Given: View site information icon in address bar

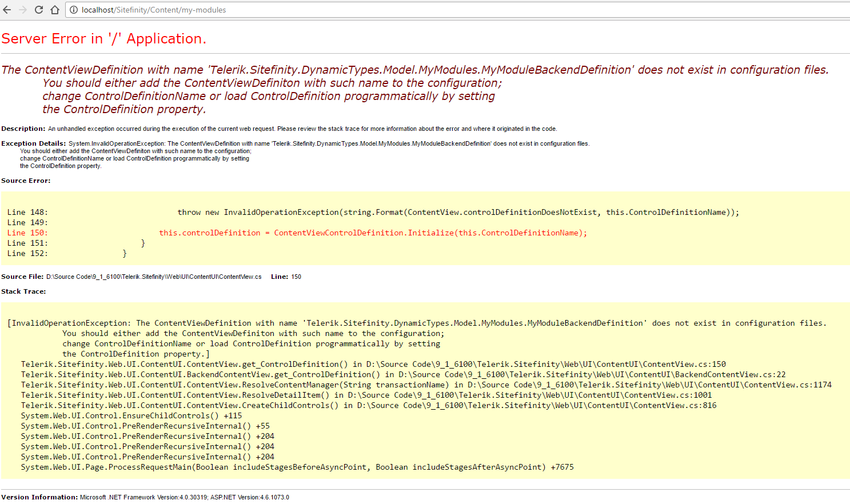Looking at the screenshot, I should (74, 10).
